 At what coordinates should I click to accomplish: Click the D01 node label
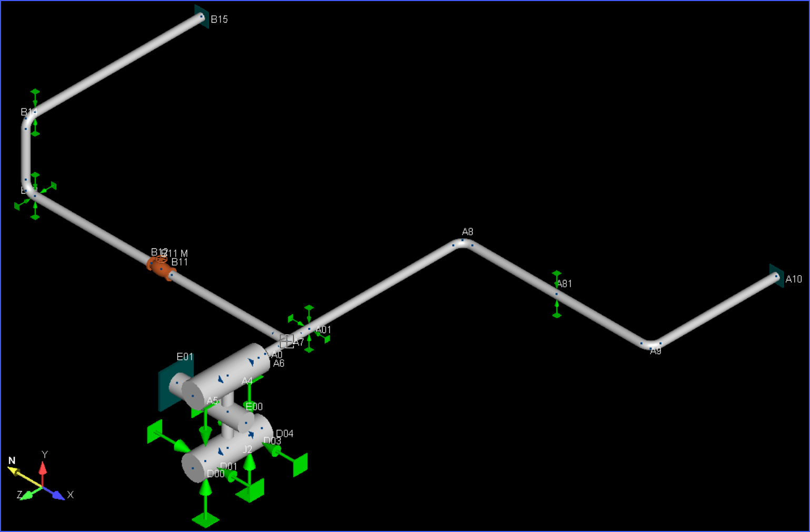click(228, 466)
